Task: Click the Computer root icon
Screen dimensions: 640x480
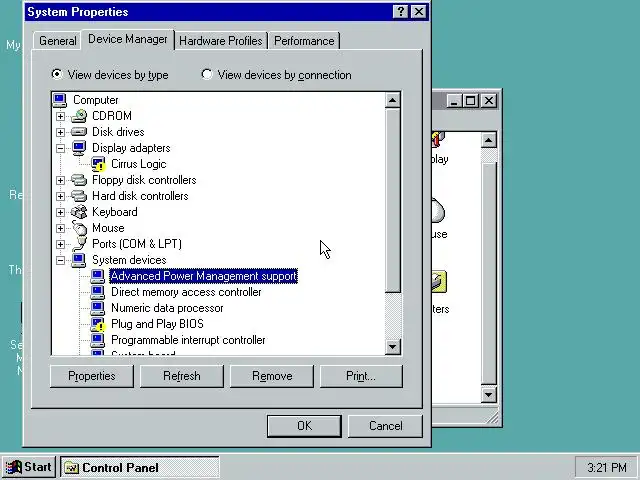Action: (x=60, y=100)
